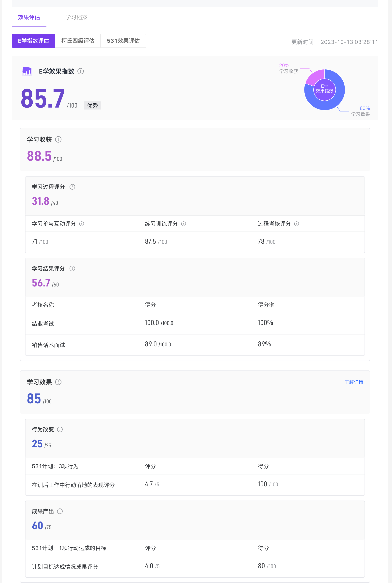
Task: Click the 80 成果产出 得分 value
Action: coord(261,566)
